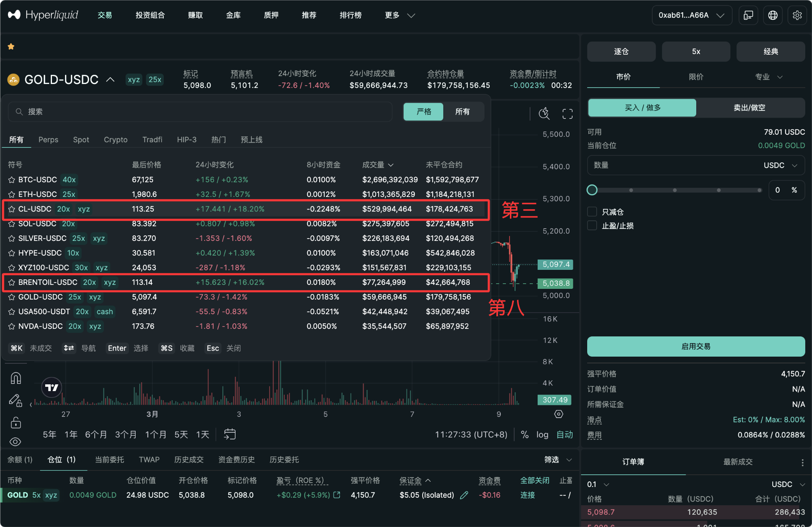Enable the 只减仓 checkbox

pos(592,211)
